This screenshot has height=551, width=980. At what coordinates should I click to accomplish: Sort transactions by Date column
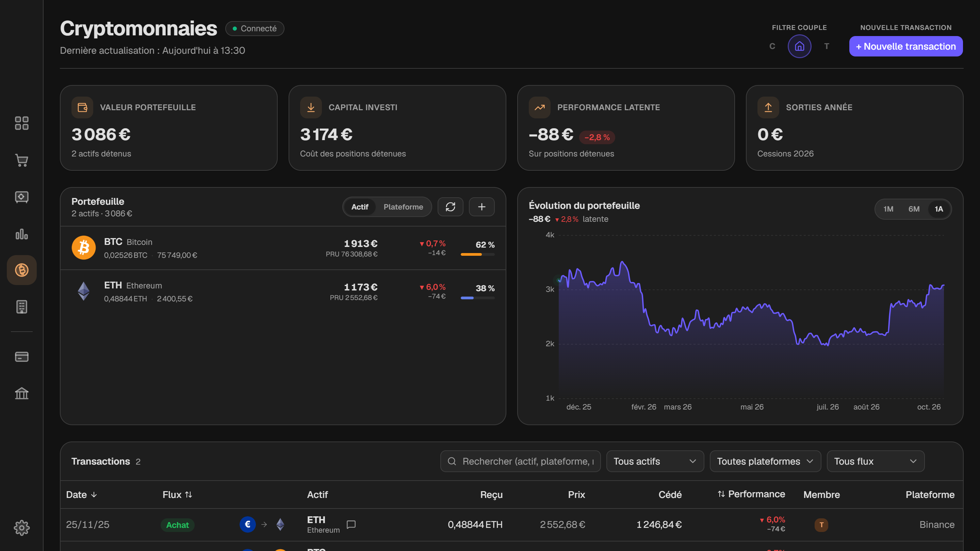pyautogui.click(x=82, y=495)
